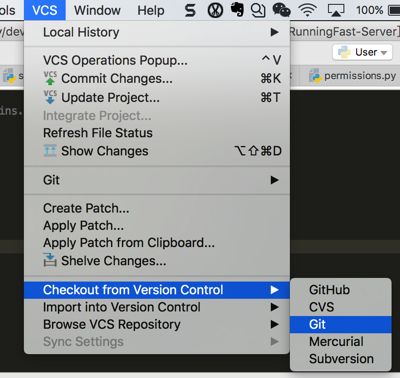Select Git in checkout submenu
The height and width of the screenshot is (378, 400).
click(341, 324)
